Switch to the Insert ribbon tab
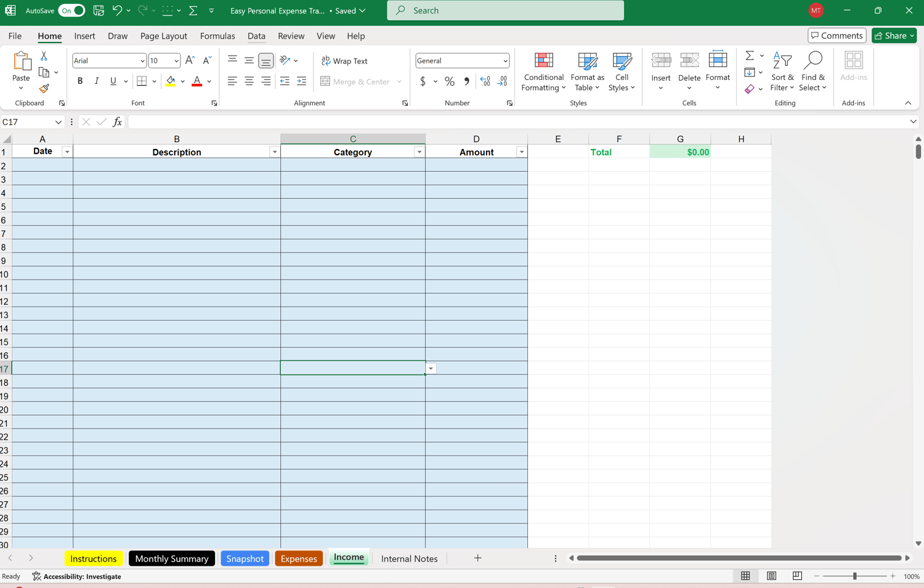924x588 pixels. pyautogui.click(x=84, y=36)
